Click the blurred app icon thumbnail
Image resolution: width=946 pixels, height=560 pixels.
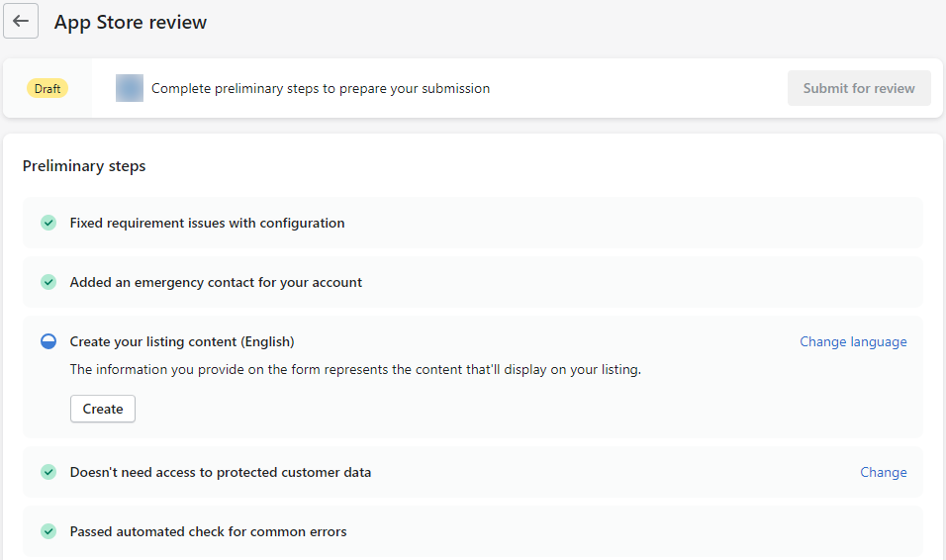coord(129,88)
